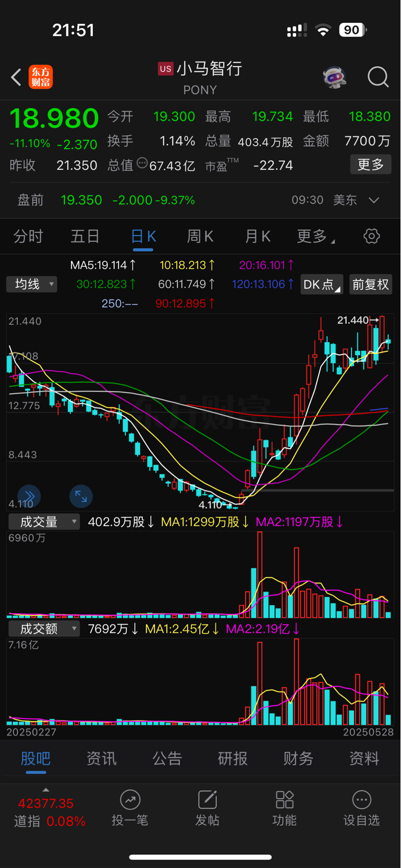This screenshot has width=401, height=868.
Task: Expand the 盘前 pre-market chevron
Action: [374, 200]
